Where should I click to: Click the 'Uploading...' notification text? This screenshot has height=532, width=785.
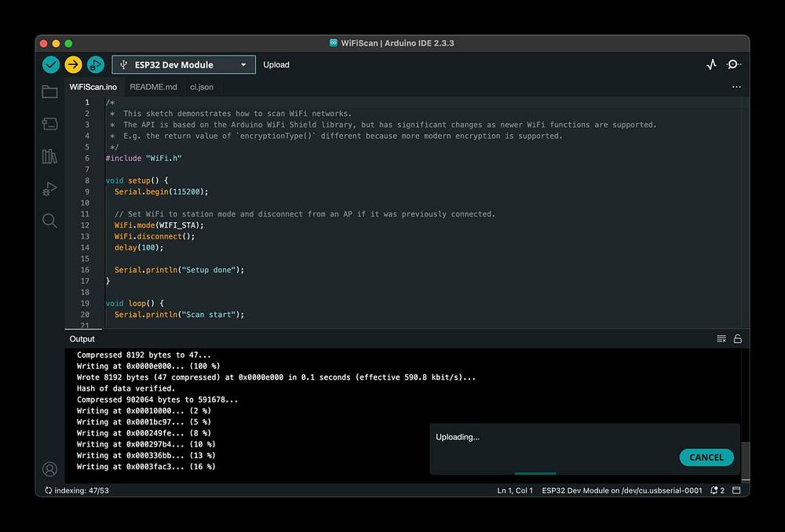458,437
